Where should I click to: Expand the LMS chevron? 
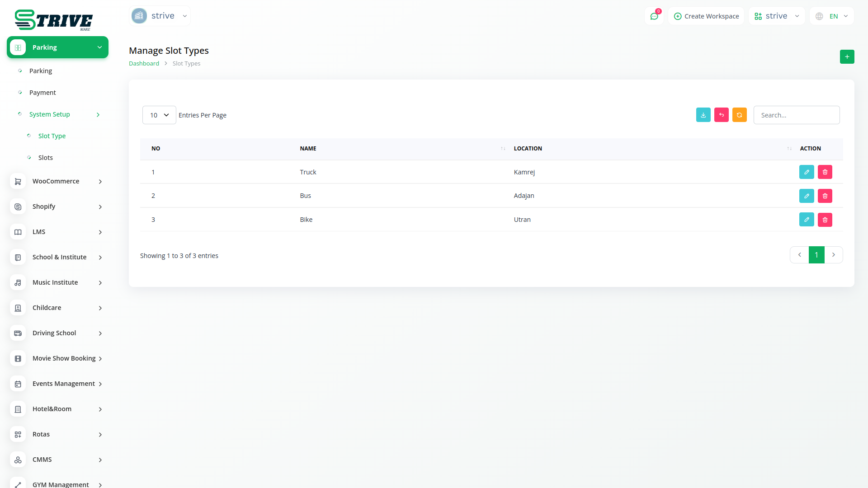click(x=100, y=232)
